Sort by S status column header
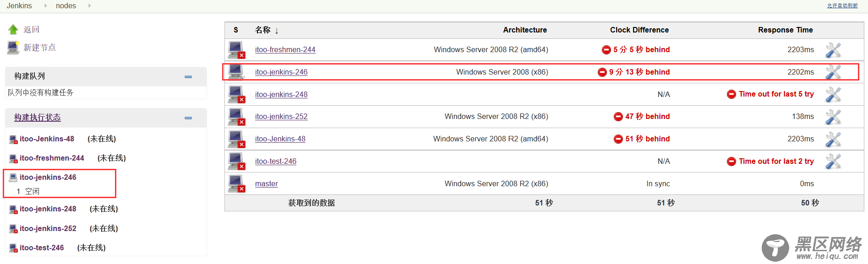Screen dimensions: 868x264 click(x=236, y=30)
